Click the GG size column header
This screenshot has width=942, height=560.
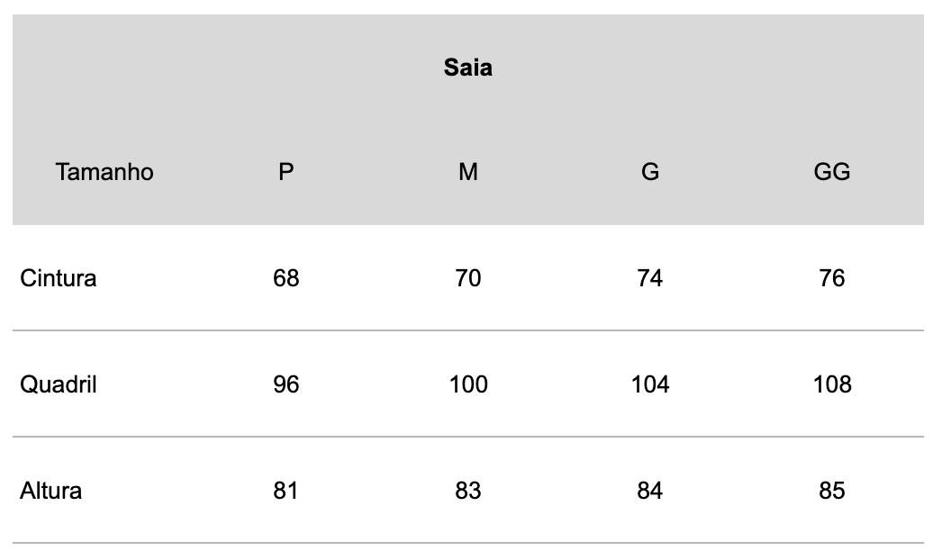click(832, 172)
